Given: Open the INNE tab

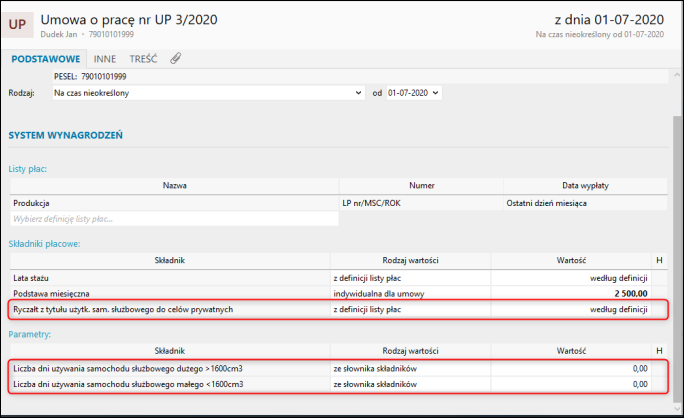Looking at the screenshot, I should pos(105,59).
